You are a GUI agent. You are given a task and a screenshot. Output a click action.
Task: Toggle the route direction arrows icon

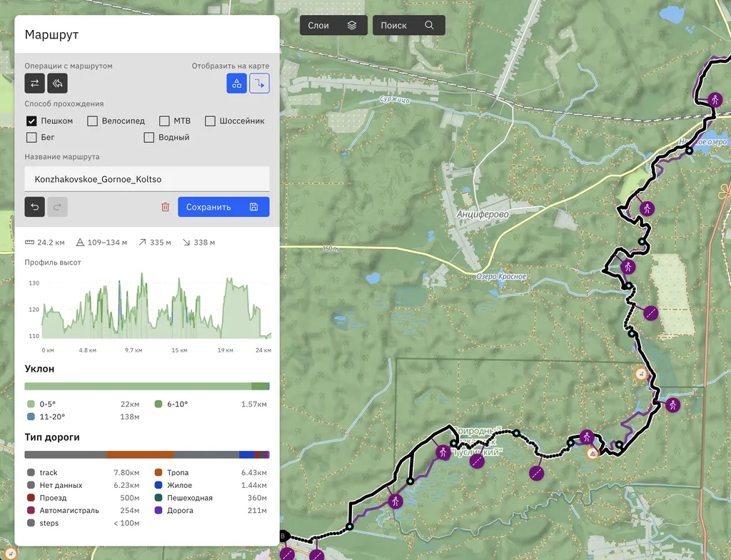pyautogui.click(x=259, y=83)
